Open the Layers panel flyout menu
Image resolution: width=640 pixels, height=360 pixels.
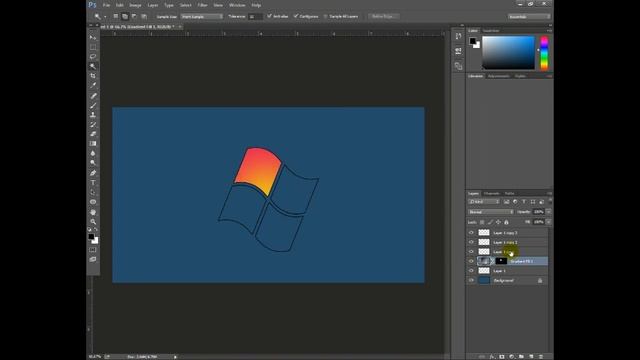click(x=549, y=193)
